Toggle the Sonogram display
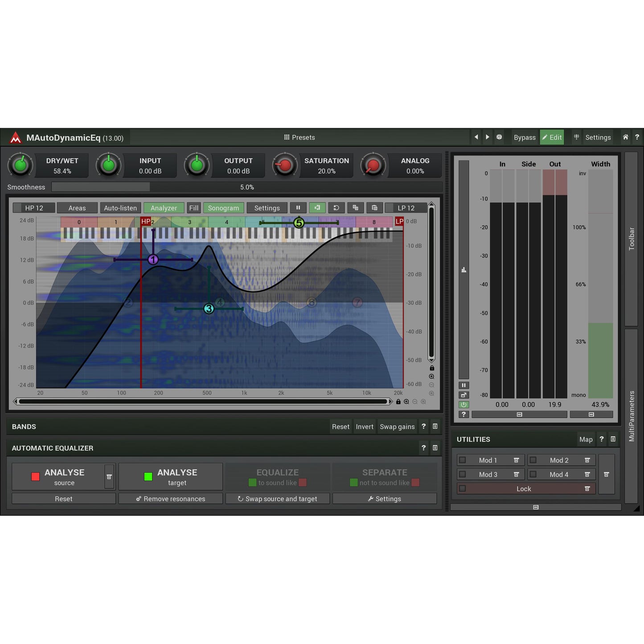 click(223, 208)
